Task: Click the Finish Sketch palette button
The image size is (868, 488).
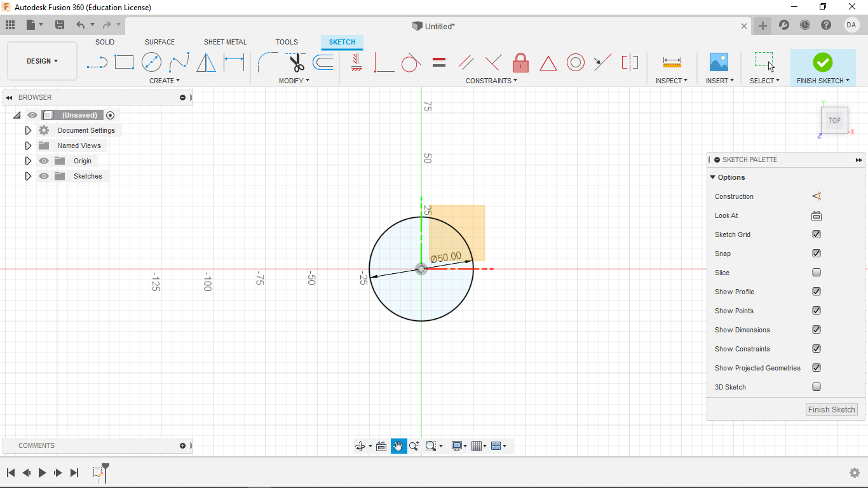Action: coord(831,410)
